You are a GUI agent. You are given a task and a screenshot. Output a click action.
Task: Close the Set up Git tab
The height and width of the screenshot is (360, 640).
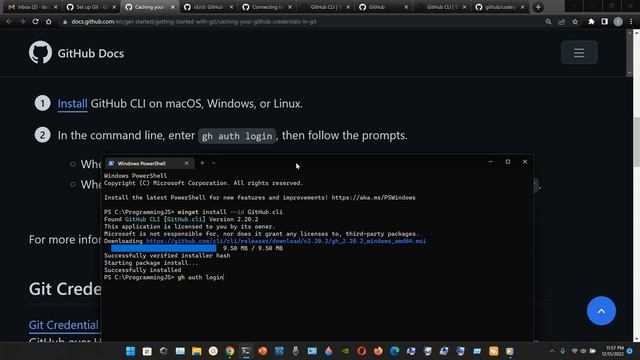click(x=114, y=7)
